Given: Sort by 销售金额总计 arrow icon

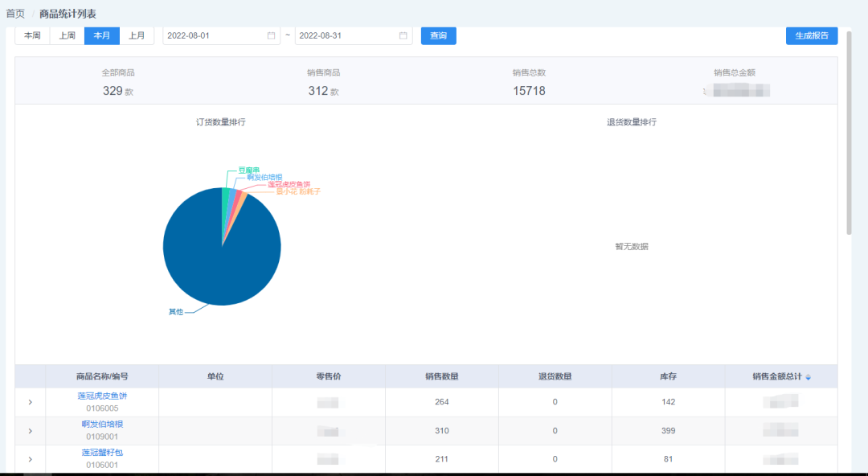Looking at the screenshot, I should click(809, 377).
